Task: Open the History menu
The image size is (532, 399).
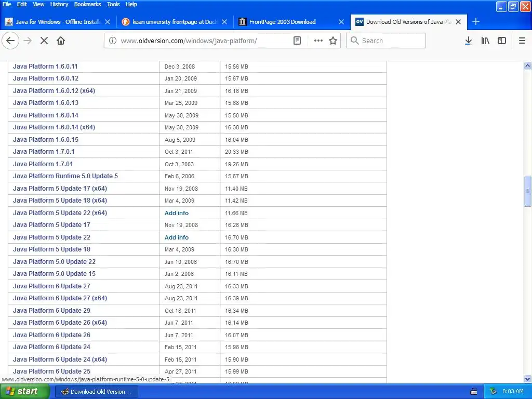Action: 59,4
